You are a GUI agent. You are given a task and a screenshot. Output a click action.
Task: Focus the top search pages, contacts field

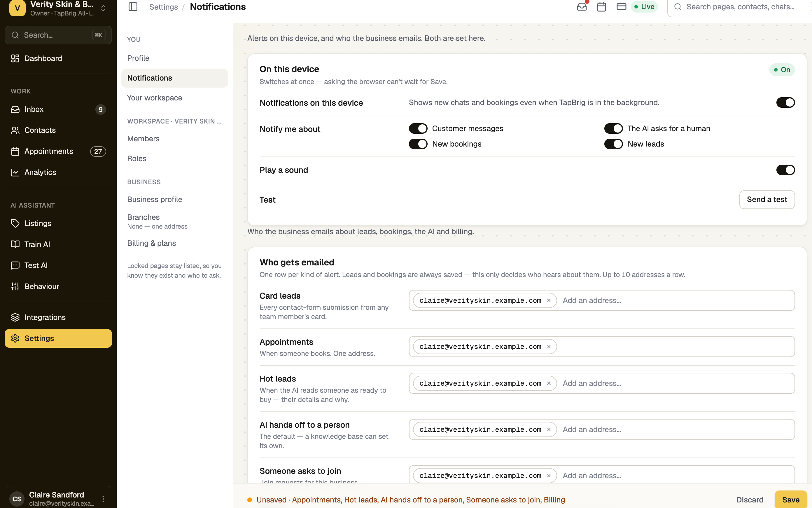(740, 7)
